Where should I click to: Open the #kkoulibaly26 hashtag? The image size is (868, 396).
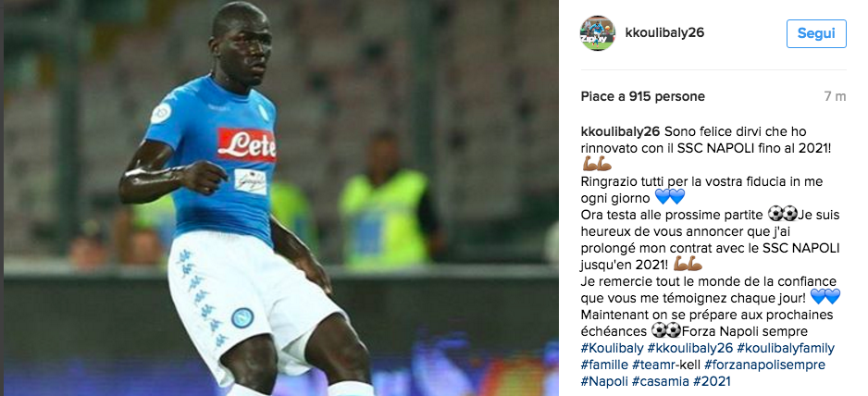coord(690,349)
